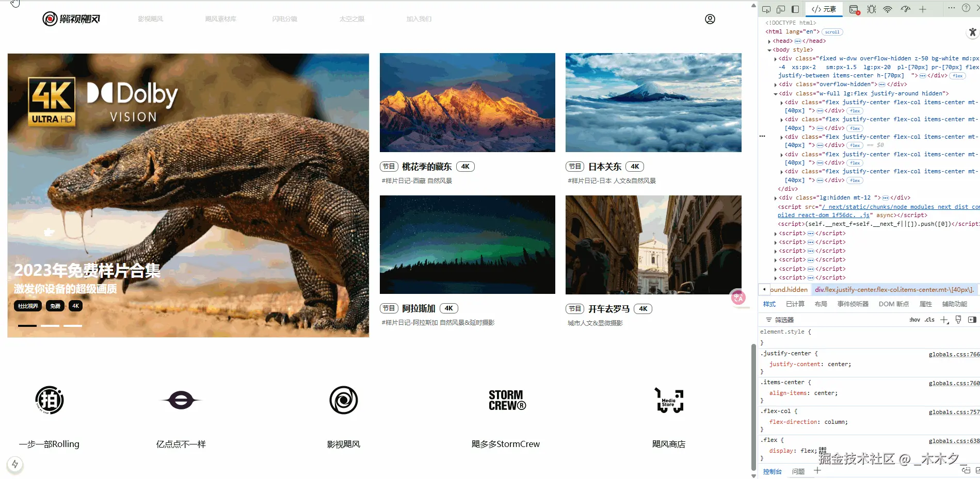Open the 加入我们 navigation link
This screenshot has height=479, width=980.
coord(419,19)
